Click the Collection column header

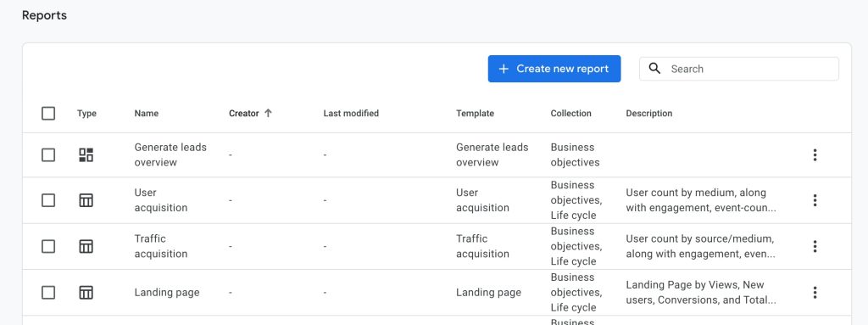pyautogui.click(x=570, y=113)
